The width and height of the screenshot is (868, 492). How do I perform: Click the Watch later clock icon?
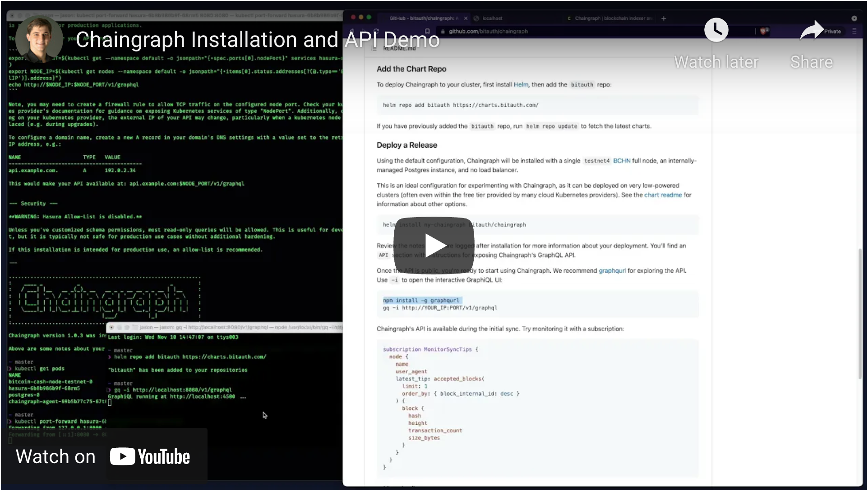(x=716, y=31)
